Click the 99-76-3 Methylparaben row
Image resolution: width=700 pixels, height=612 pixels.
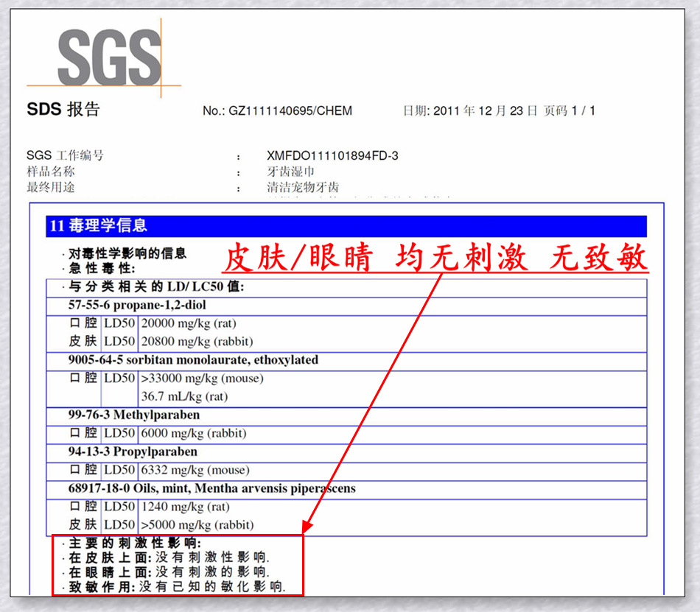tap(346, 415)
